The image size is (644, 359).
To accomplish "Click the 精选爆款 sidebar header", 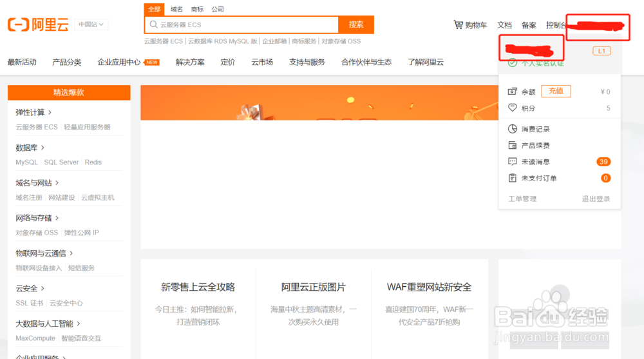I will [69, 93].
